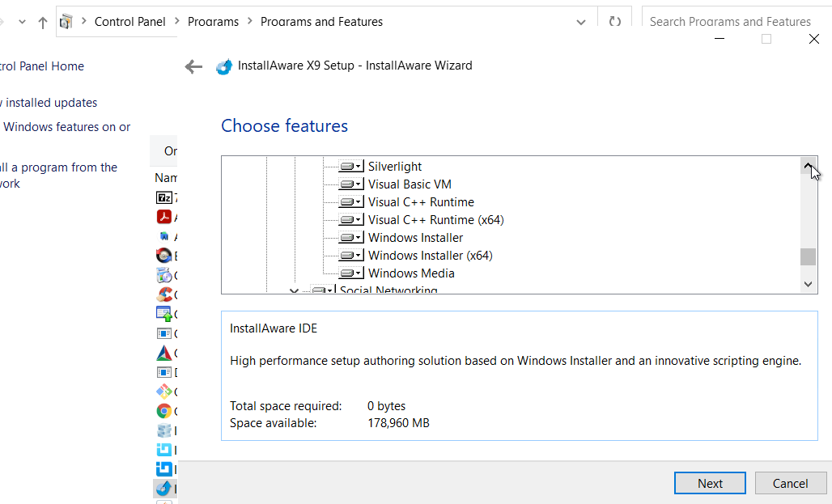832x504 pixels.
Task: Click the Next button
Action: (710, 483)
